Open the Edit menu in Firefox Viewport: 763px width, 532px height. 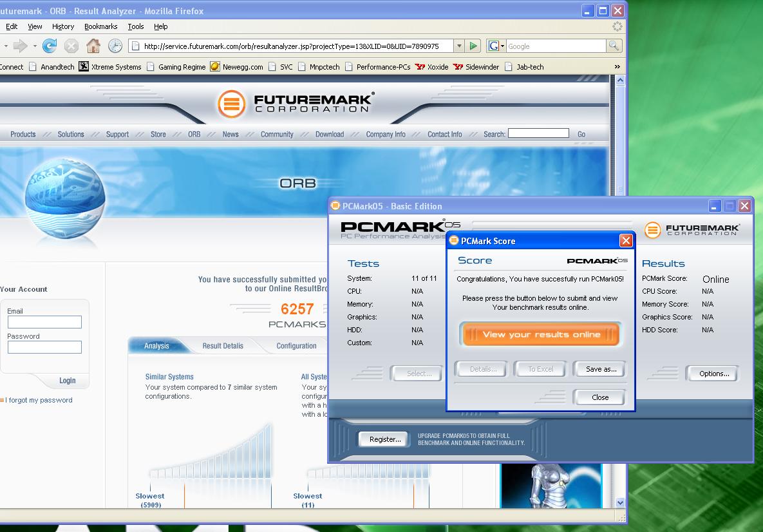coord(12,26)
